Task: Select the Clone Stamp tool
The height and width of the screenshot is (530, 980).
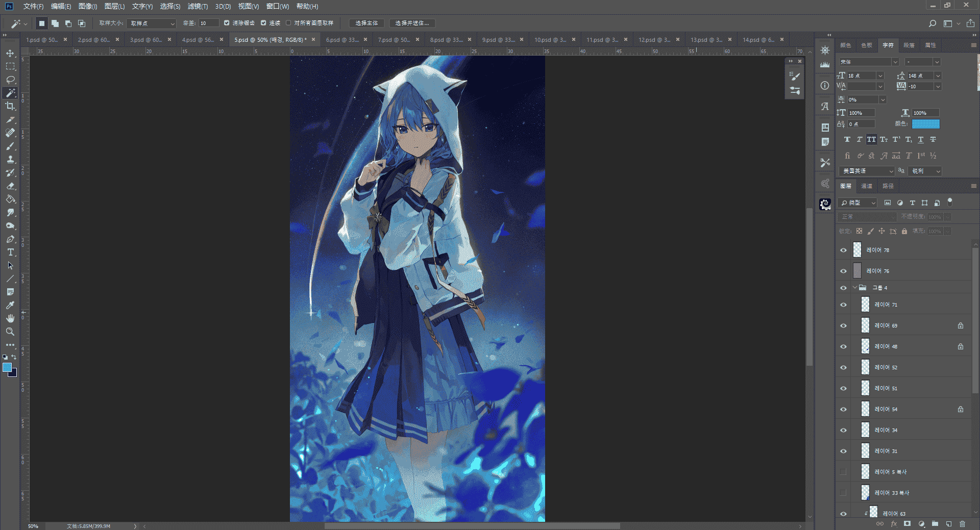Action: coord(10,160)
